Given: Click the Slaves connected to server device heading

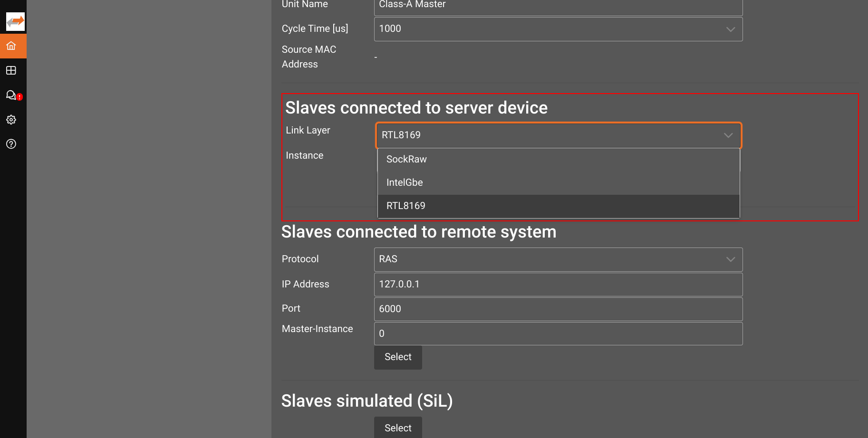Looking at the screenshot, I should pyautogui.click(x=416, y=108).
